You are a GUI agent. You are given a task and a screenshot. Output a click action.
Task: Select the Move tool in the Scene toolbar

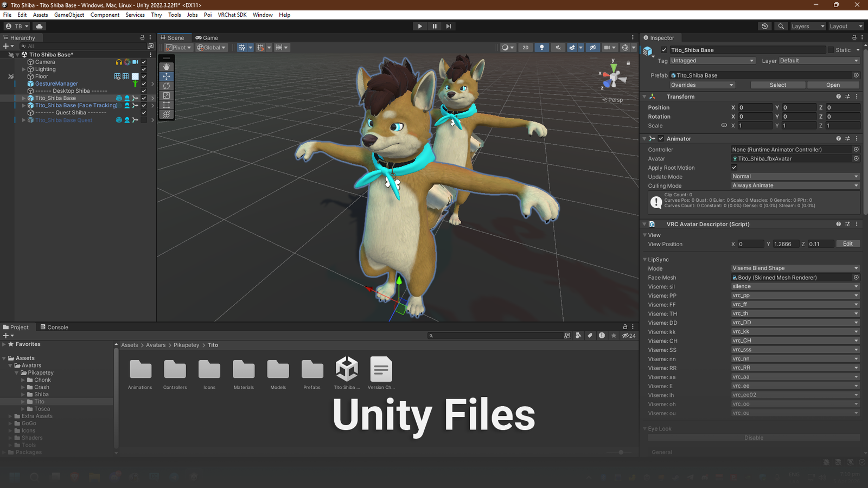166,75
